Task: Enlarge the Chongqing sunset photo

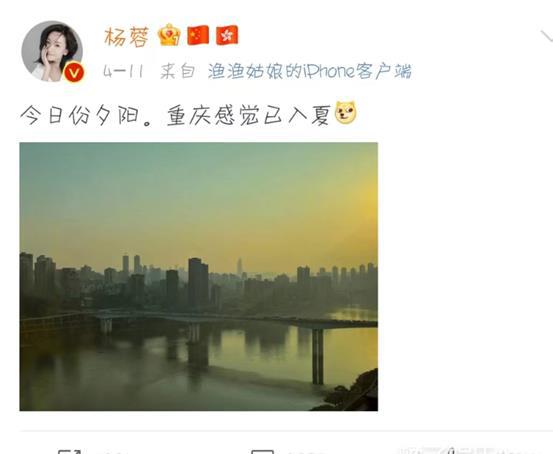Action: point(199,277)
